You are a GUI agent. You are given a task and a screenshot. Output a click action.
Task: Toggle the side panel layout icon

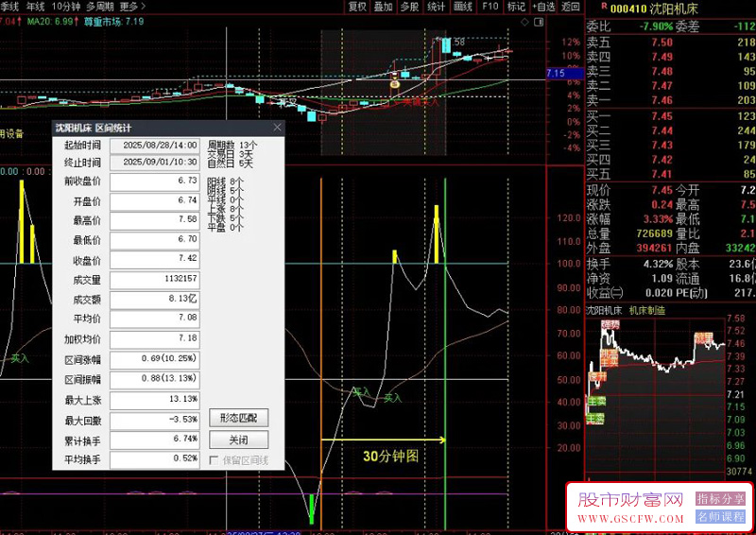click(539, 22)
